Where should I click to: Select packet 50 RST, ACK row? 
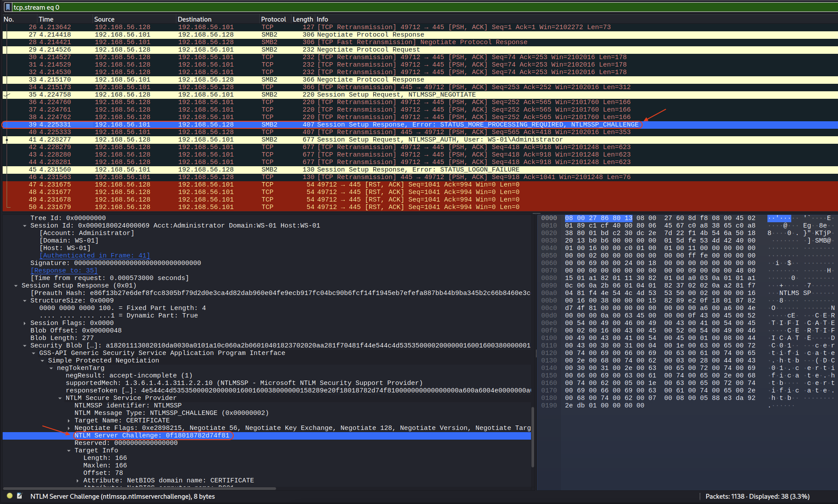pyautogui.click(x=420, y=207)
